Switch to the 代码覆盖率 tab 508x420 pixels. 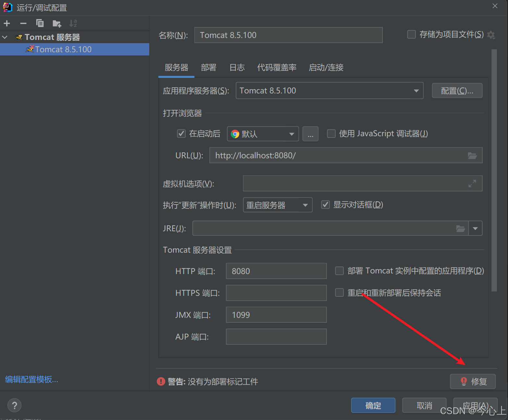277,67
